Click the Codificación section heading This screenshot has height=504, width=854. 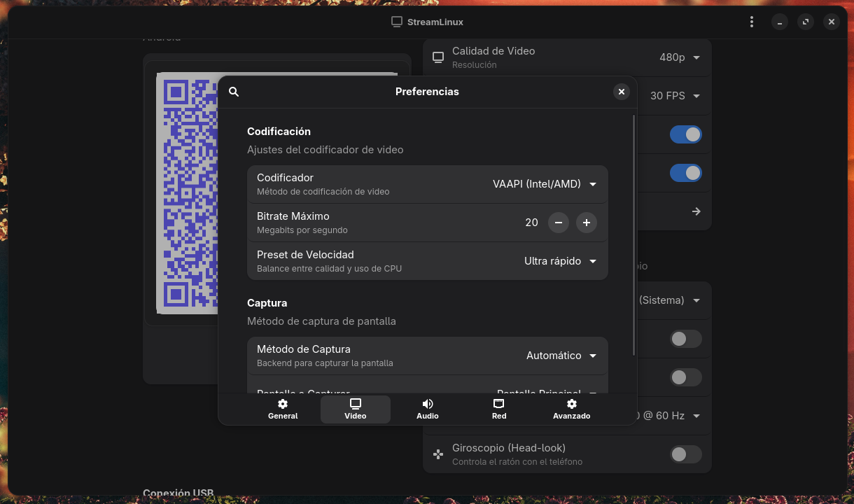tap(279, 132)
